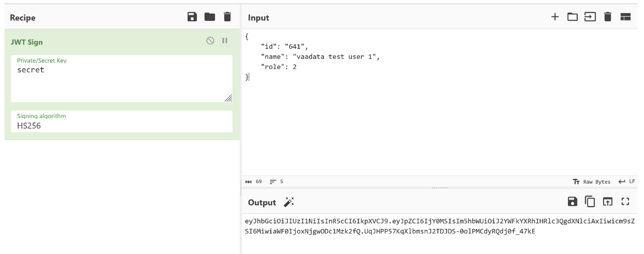The width and height of the screenshot is (644, 254).
Task: Set breakpoint on JWT Sign operation
Action: click(225, 41)
